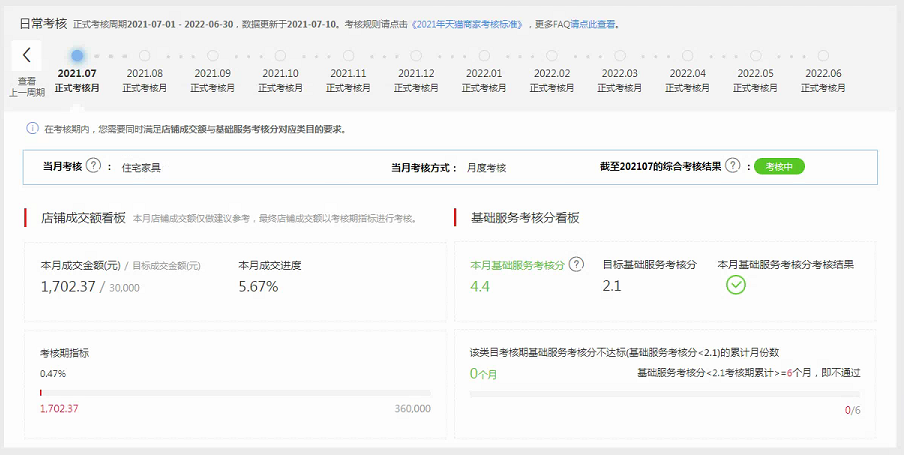The image size is (904, 455).
Task: Select the 2022.02 timeline marker circle
Action: (552, 55)
